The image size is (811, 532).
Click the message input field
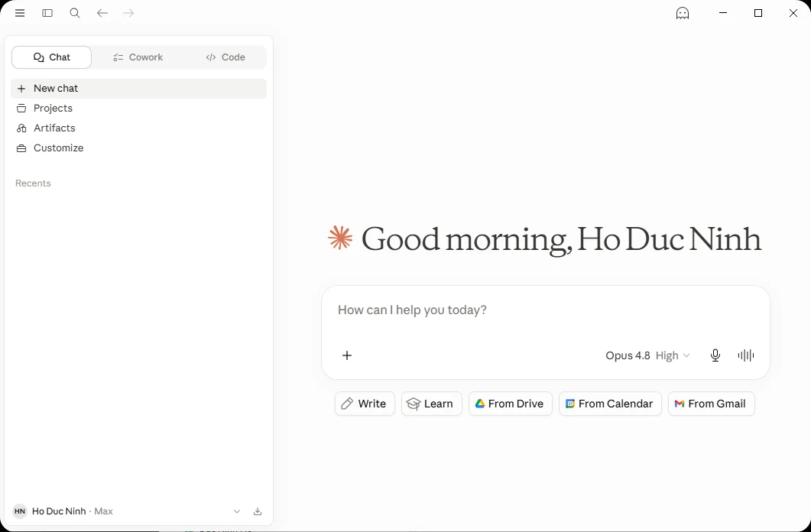(x=545, y=310)
